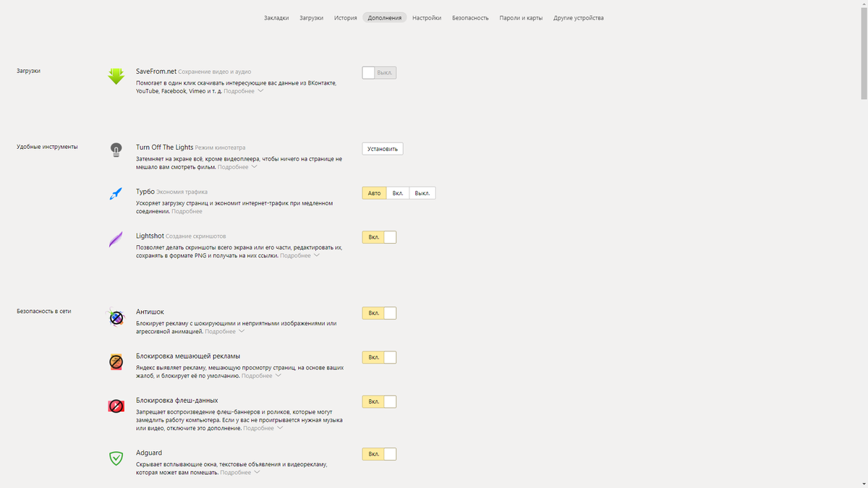Click the Блокировка мешающей рекламы icon
Image resolution: width=868 pixels, height=488 pixels.
pos(116,361)
